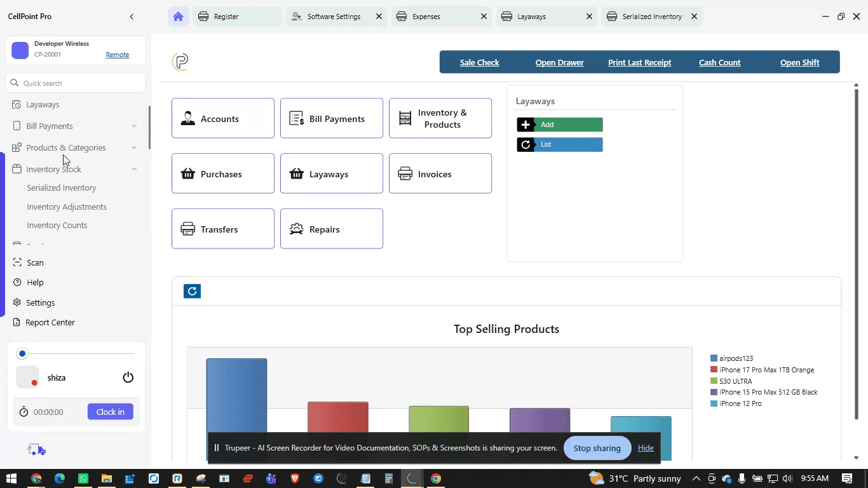Screen dimensions: 868x488
Task: Close the Expenses tab
Action: click(x=484, y=17)
